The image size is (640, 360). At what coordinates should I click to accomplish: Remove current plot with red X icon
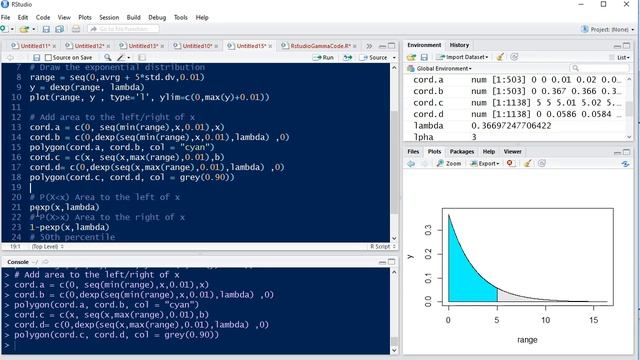[510, 163]
